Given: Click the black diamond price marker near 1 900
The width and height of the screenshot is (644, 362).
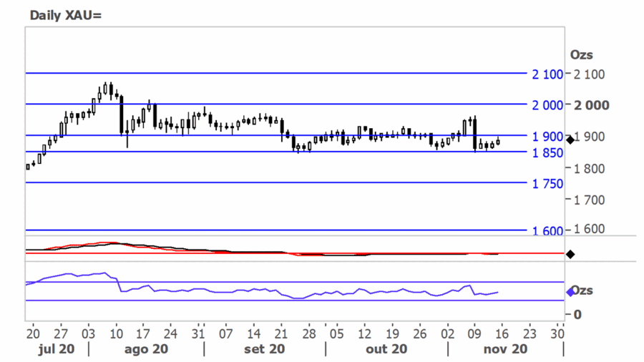Looking at the screenshot, I should [570, 140].
